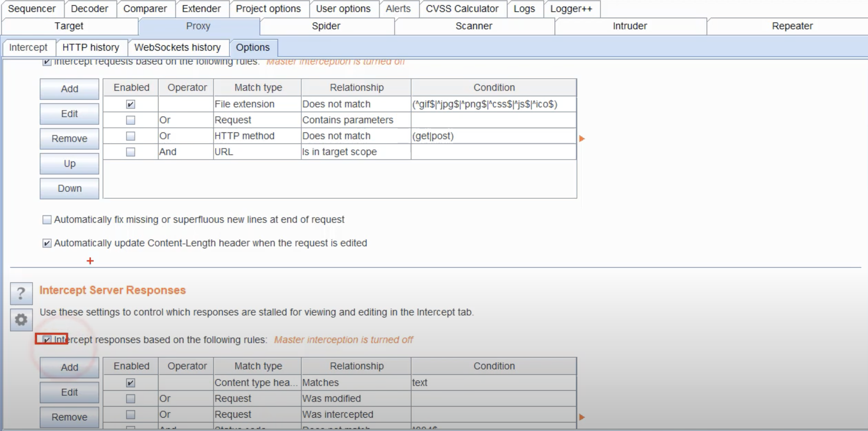The width and height of the screenshot is (868, 431).
Task: Enable the 'Request Was modified' response rule
Action: (x=130, y=399)
